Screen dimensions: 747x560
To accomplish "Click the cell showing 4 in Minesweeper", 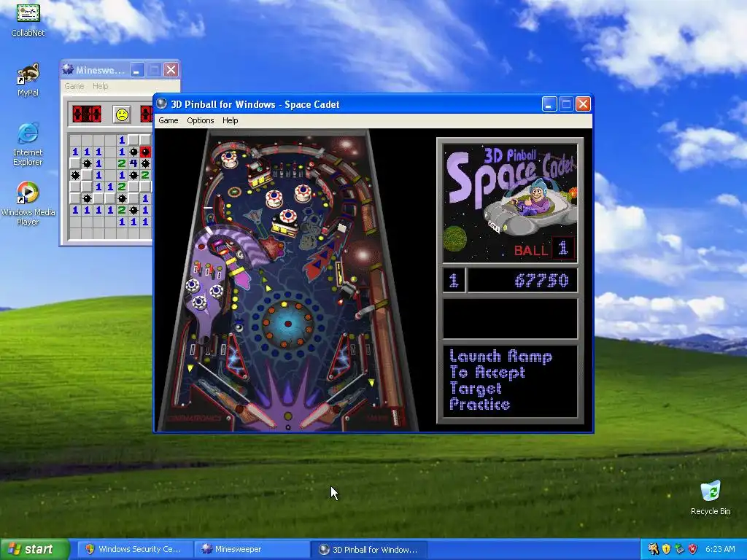I will (x=133, y=163).
